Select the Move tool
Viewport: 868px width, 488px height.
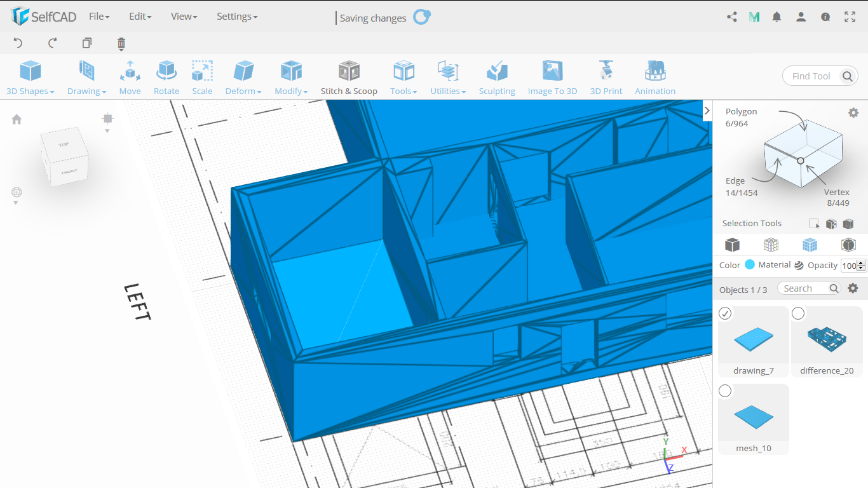130,78
